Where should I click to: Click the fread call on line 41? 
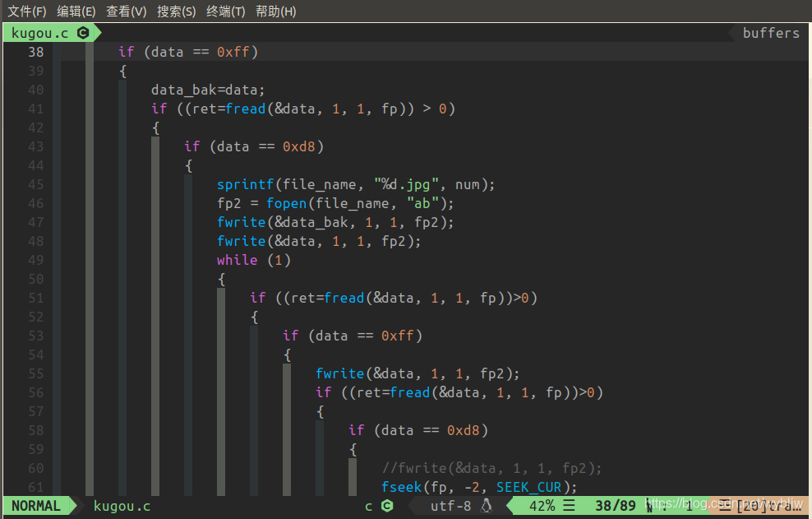point(246,109)
